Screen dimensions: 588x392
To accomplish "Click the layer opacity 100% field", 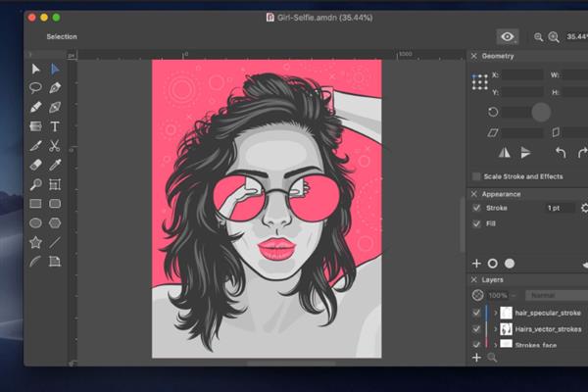I will [498, 296].
